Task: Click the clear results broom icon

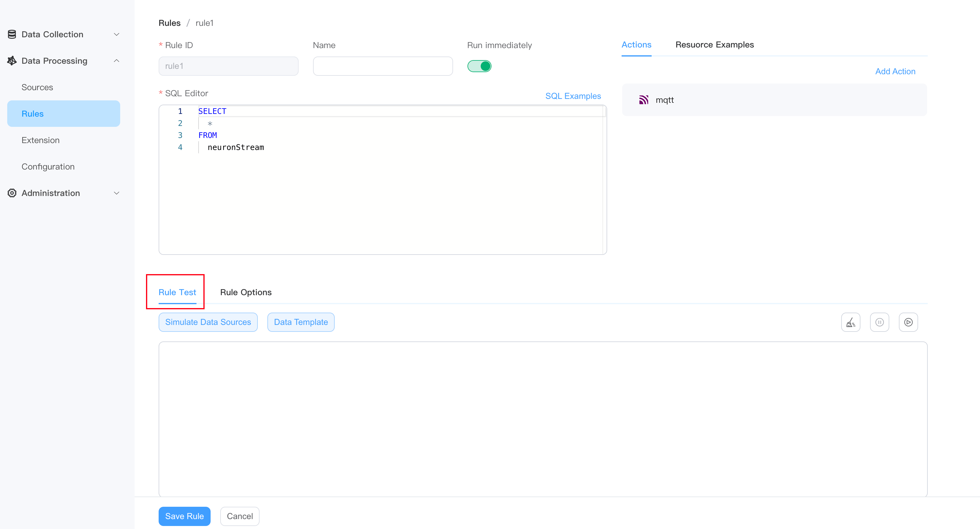Action: (x=850, y=322)
